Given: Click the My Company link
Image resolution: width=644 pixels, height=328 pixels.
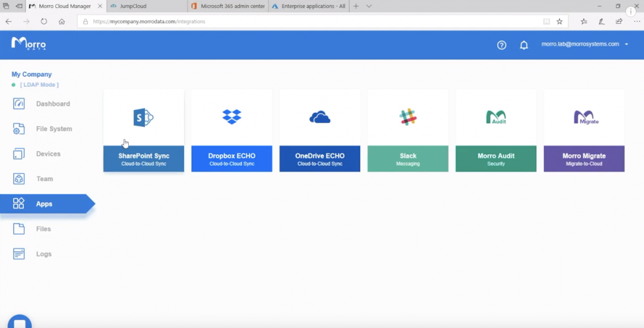Looking at the screenshot, I should 31,74.
